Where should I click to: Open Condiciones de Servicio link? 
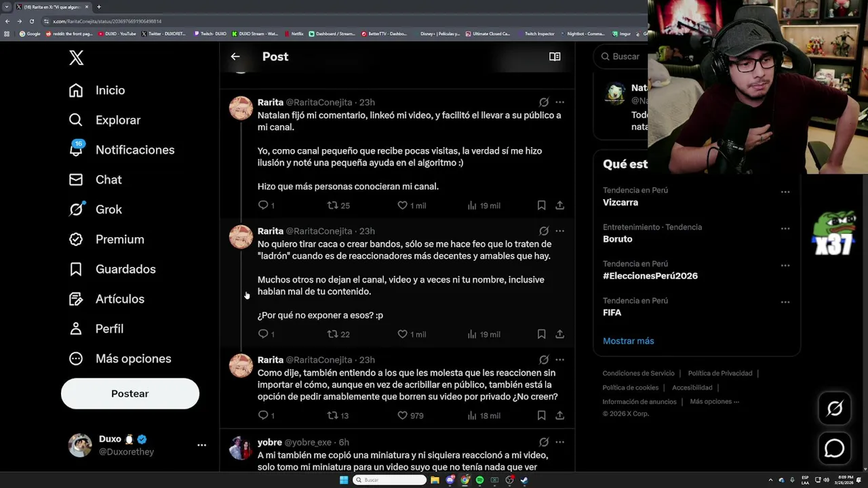639,373
